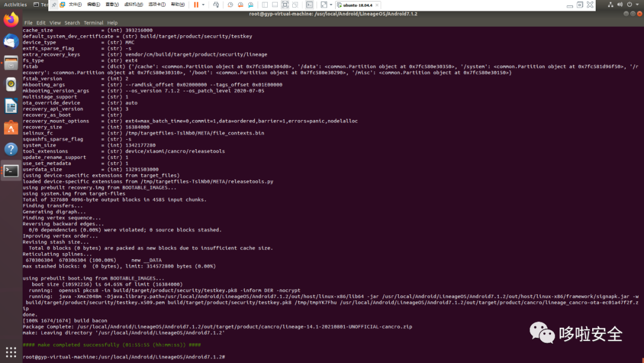This screenshot has height=363, width=644.
Task: Click the VMware library icon beside the pin
Action: (63, 5)
